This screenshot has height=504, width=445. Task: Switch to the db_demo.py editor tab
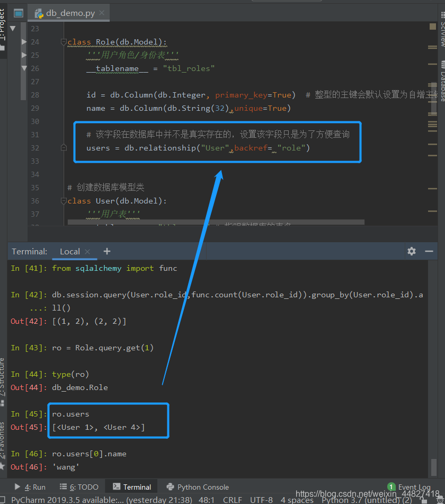point(70,13)
